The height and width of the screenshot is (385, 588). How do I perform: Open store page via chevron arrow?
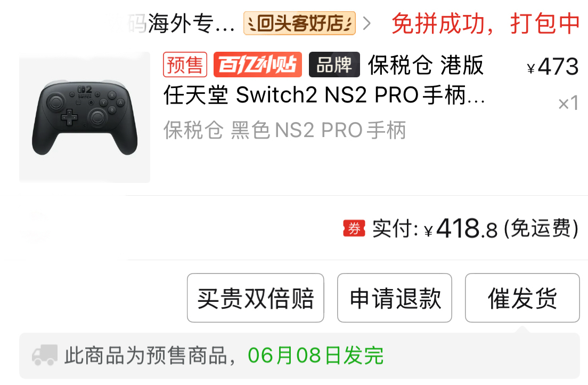pos(367,23)
